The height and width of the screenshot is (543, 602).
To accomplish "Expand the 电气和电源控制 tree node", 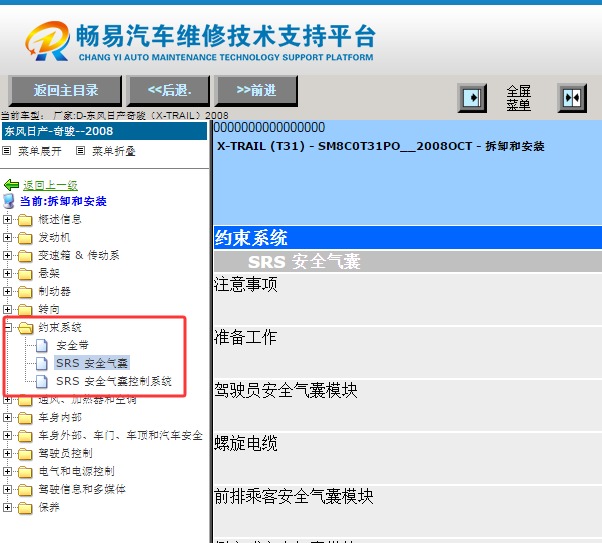I will point(7,471).
